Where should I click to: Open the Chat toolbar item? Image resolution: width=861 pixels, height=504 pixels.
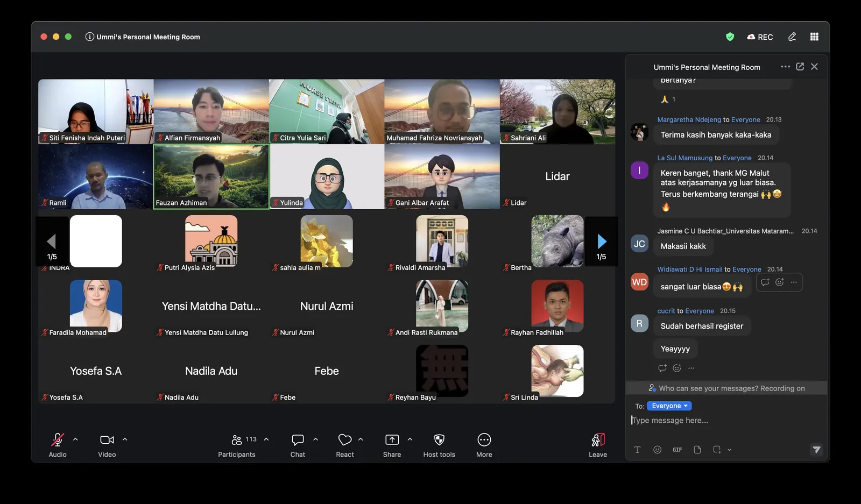pyautogui.click(x=298, y=445)
